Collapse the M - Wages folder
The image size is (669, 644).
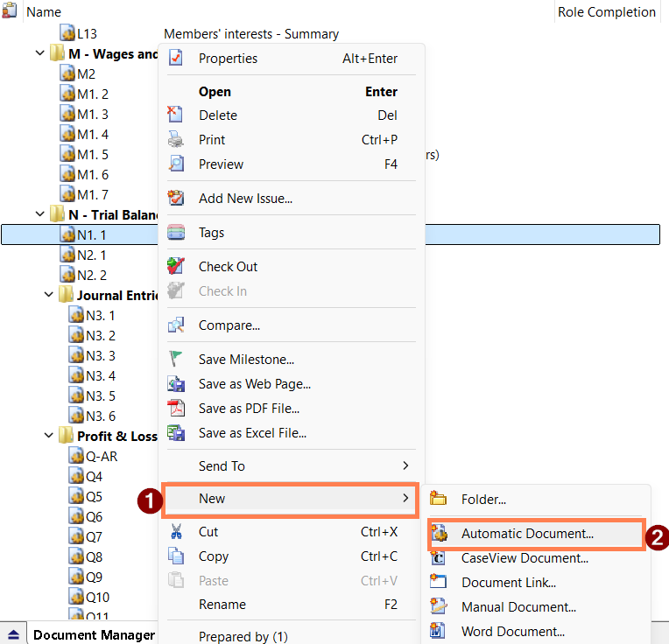click(40, 54)
